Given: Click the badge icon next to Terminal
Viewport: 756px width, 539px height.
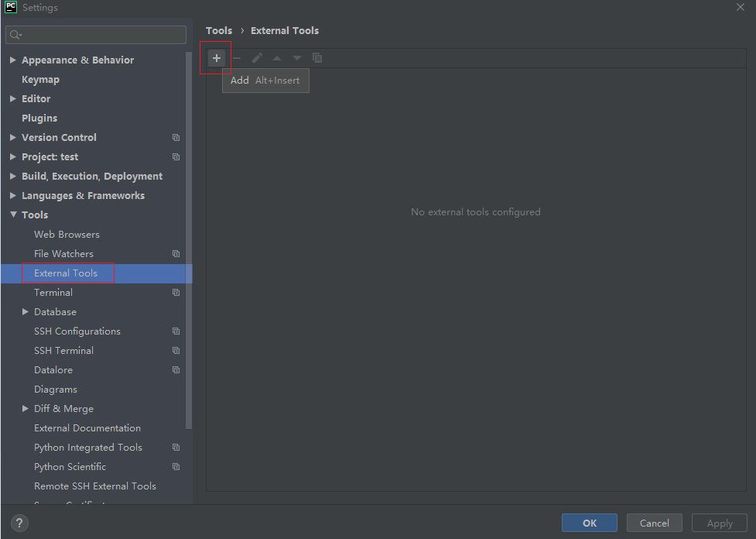Looking at the screenshot, I should pos(176,292).
